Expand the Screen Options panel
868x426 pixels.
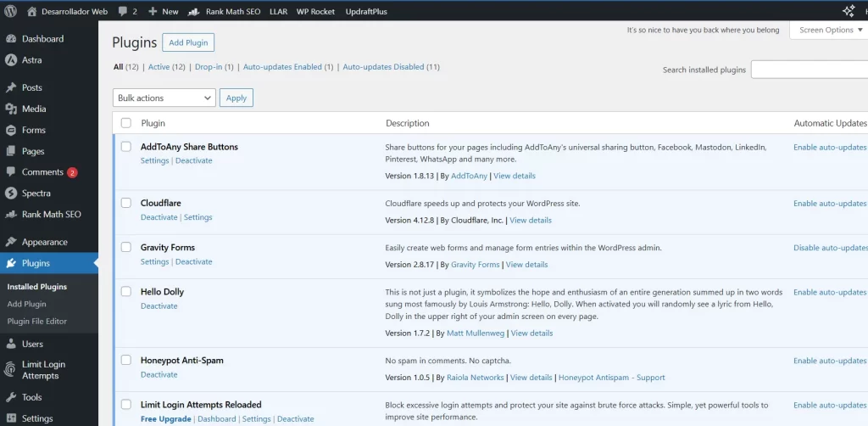click(829, 30)
